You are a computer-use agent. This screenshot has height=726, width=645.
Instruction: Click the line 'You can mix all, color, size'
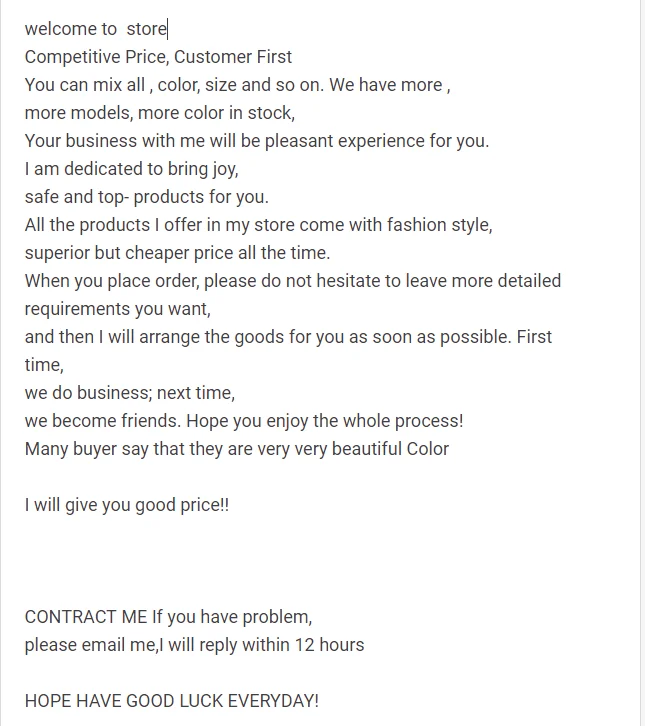237,85
